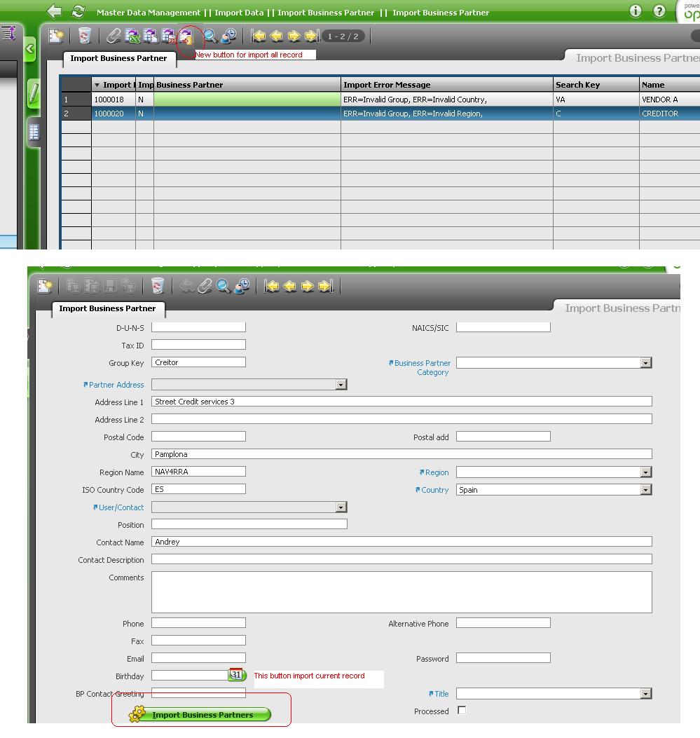Export grid to Excel icon

(132, 36)
